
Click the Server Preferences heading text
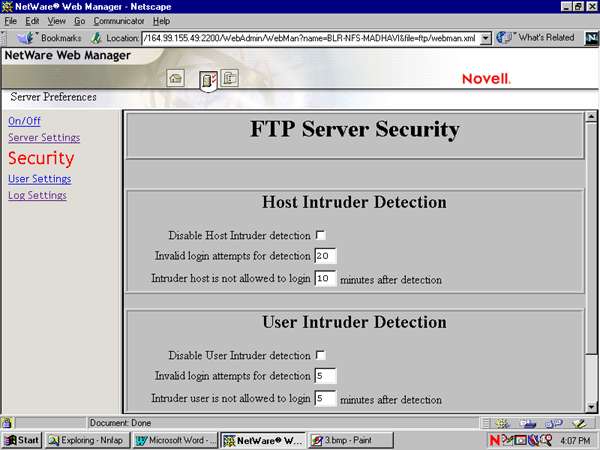tap(54, 97)
